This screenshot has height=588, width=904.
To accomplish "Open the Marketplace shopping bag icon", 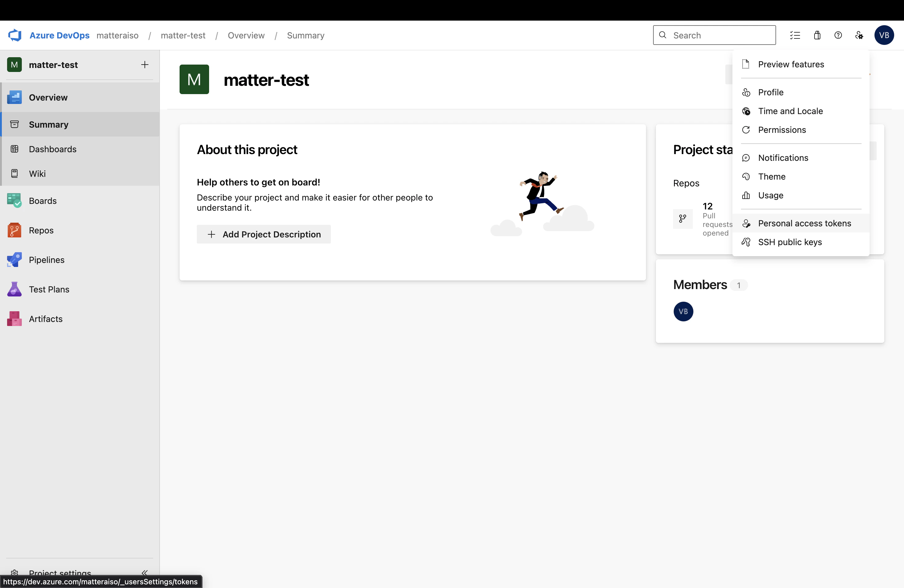I will pos(817,35).
